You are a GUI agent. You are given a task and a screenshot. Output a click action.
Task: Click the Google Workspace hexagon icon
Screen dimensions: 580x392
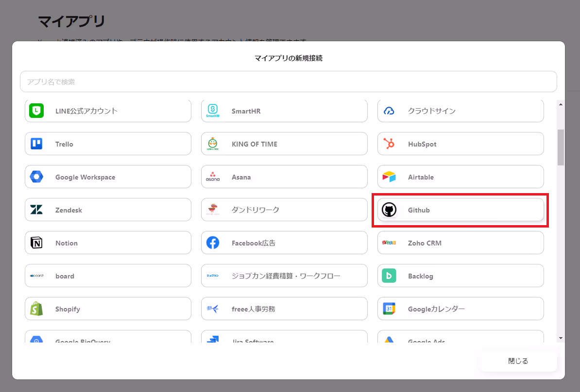[x=36, y=177]
